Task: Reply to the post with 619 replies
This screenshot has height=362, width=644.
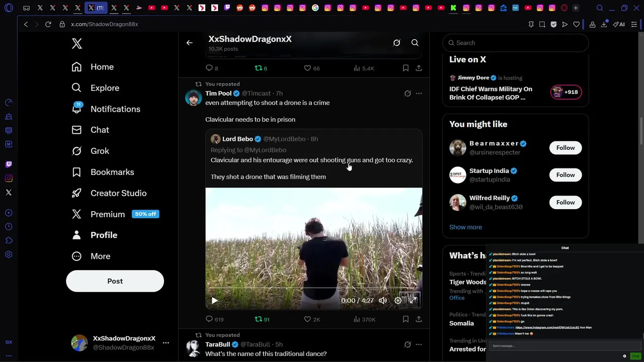Action: click(214, 319)
